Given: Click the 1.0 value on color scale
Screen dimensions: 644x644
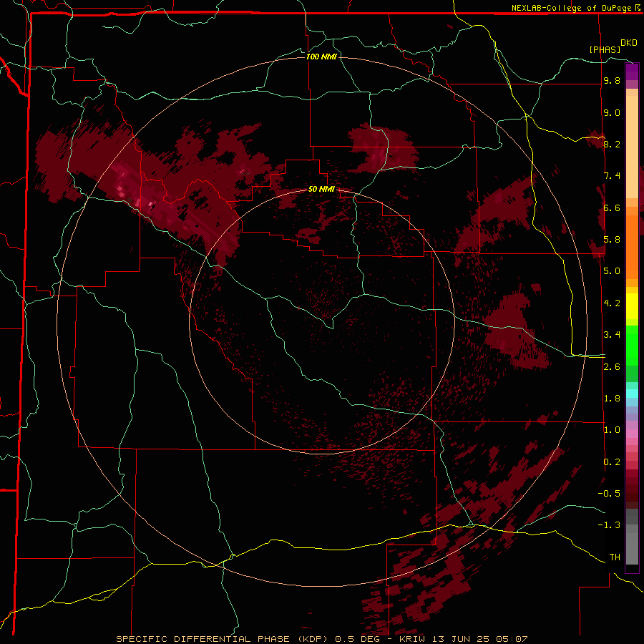Looking at the screenshot, I should (612, 430).
